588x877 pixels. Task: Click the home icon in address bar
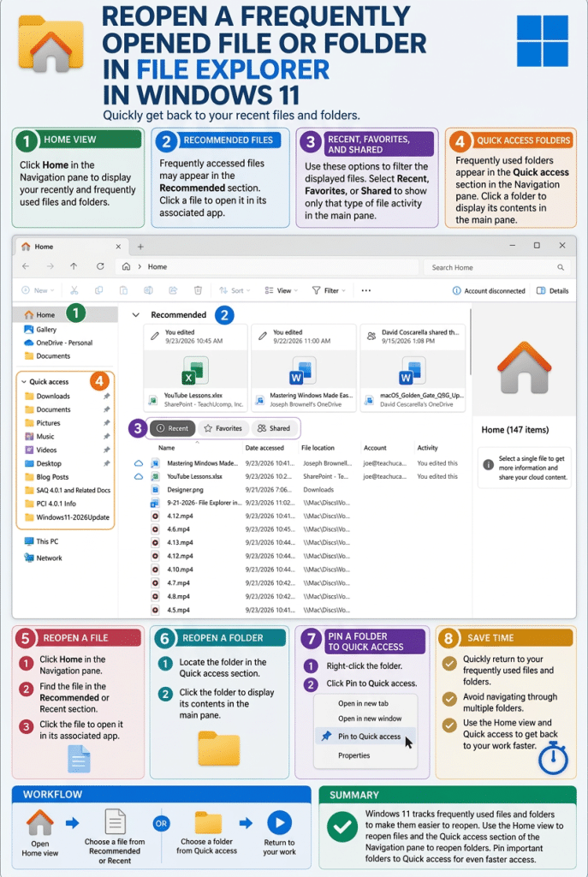click(127, 267)
